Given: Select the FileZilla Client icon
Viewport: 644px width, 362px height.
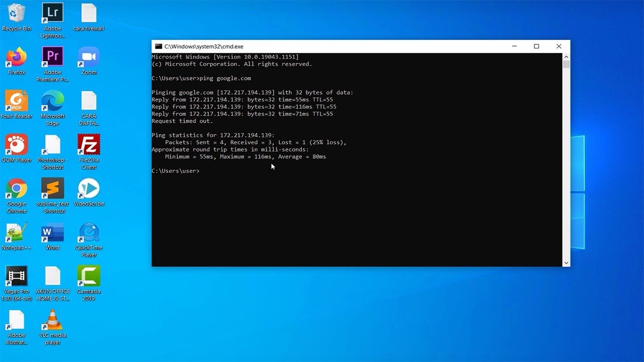Looking at the screenshot, I should click(89, 152).
